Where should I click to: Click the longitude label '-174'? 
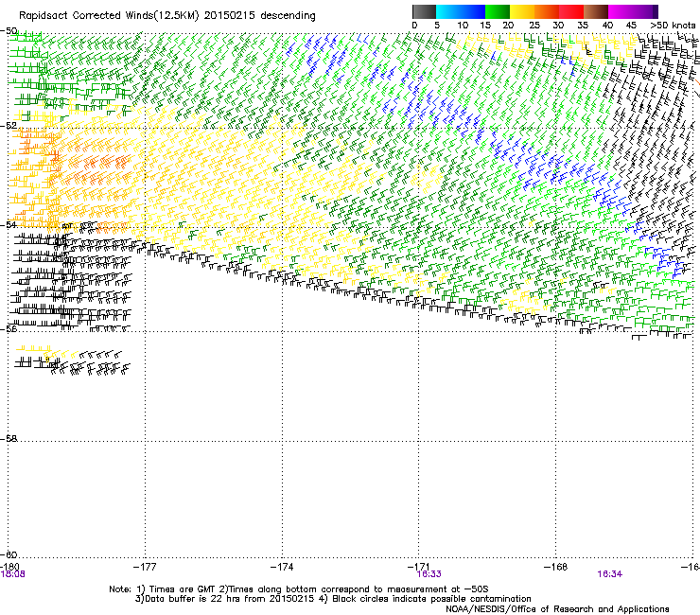click(282, 567)
